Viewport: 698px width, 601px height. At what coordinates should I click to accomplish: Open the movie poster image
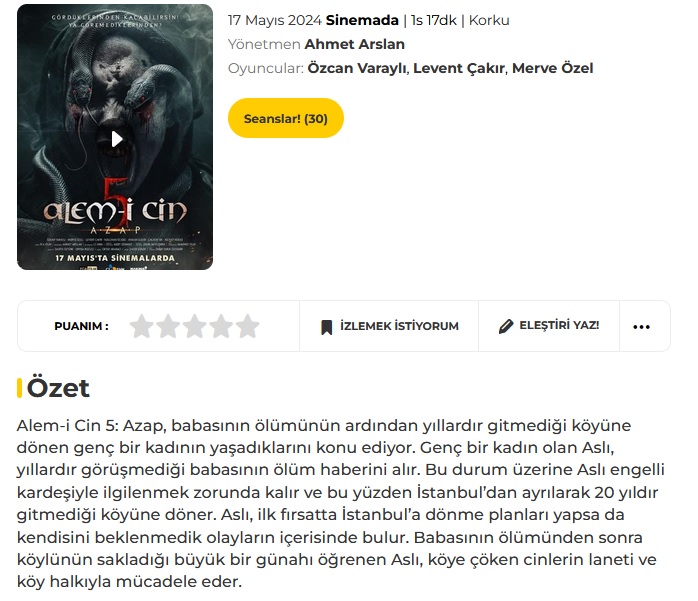(x=115, y=137)
